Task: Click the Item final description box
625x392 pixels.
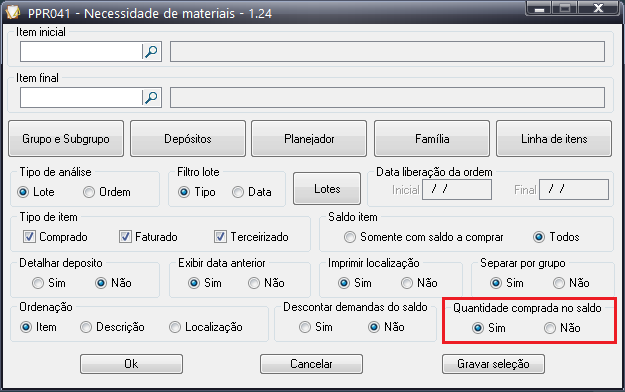Action: click(387, 97)
